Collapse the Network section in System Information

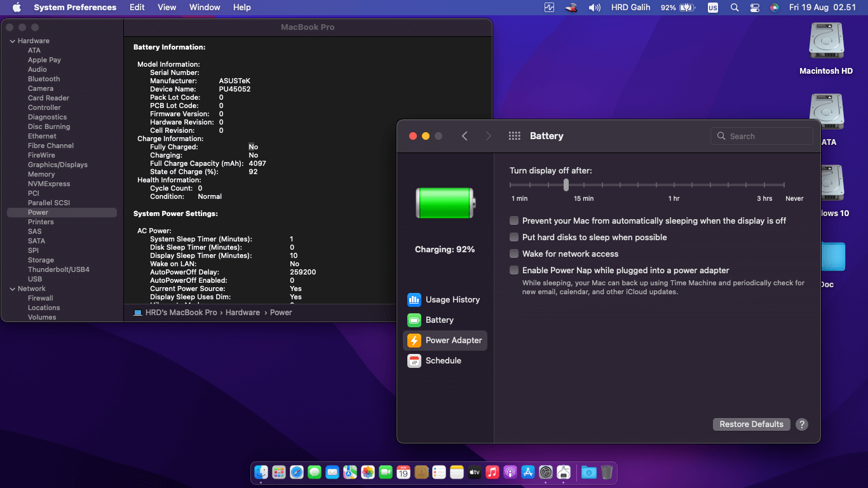pos(11,288)
